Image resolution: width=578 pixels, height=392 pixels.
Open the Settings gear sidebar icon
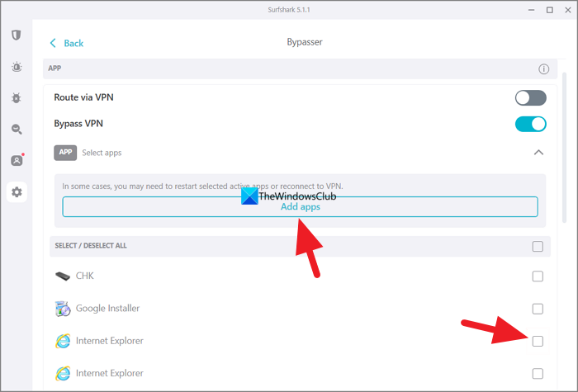(x=17, y=192)
